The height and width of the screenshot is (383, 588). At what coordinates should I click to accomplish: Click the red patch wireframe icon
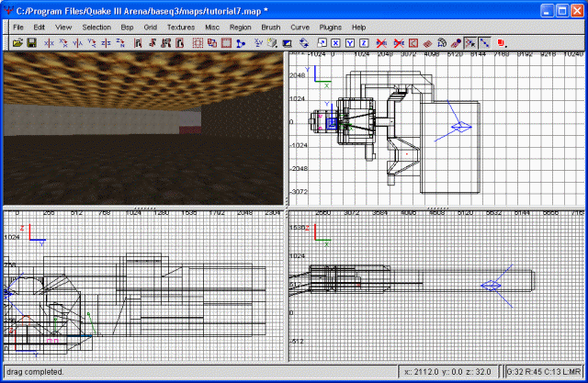427,43
